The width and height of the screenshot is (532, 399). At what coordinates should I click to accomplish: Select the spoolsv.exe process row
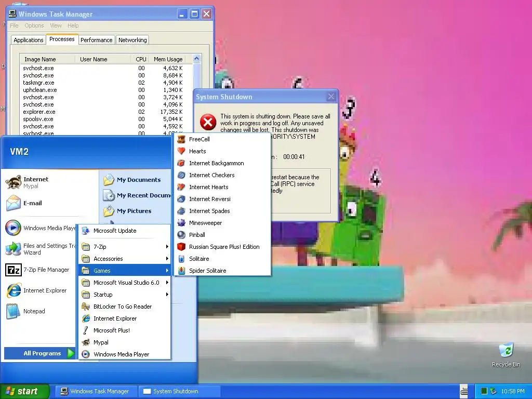106,119
